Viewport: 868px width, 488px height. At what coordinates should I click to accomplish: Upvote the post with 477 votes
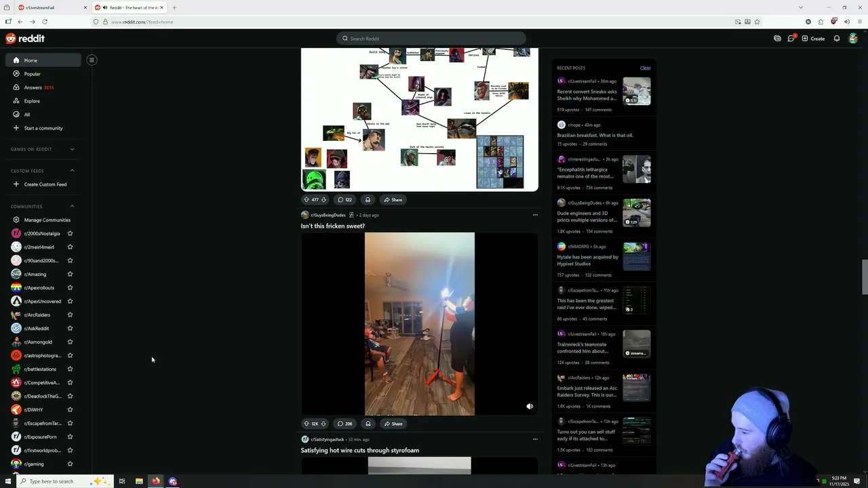306,199
